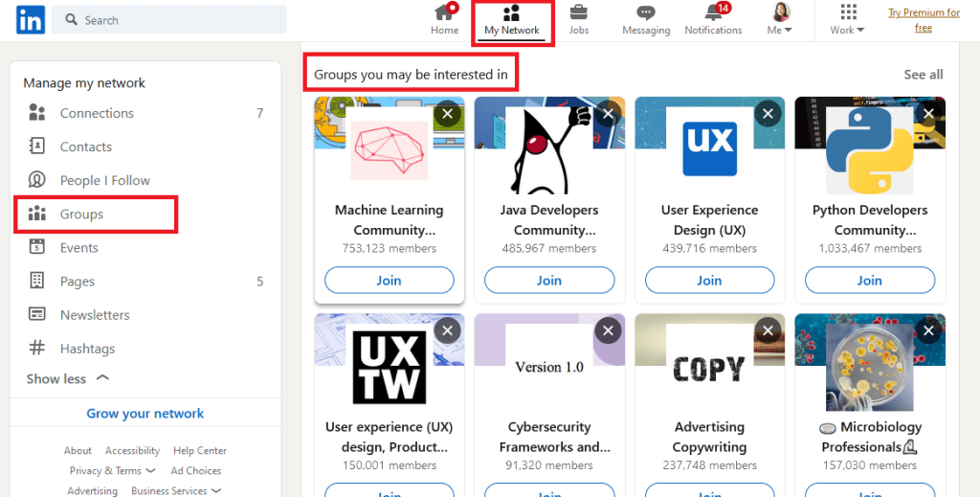This screenshot has width=980, height=497.
Task: Click the Groups sidebar icon
Action: pos(37,214)
